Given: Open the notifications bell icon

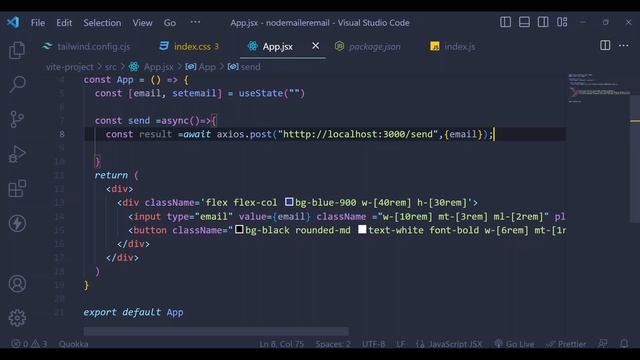Looking at the screenshot, I should tap(624, 344).
